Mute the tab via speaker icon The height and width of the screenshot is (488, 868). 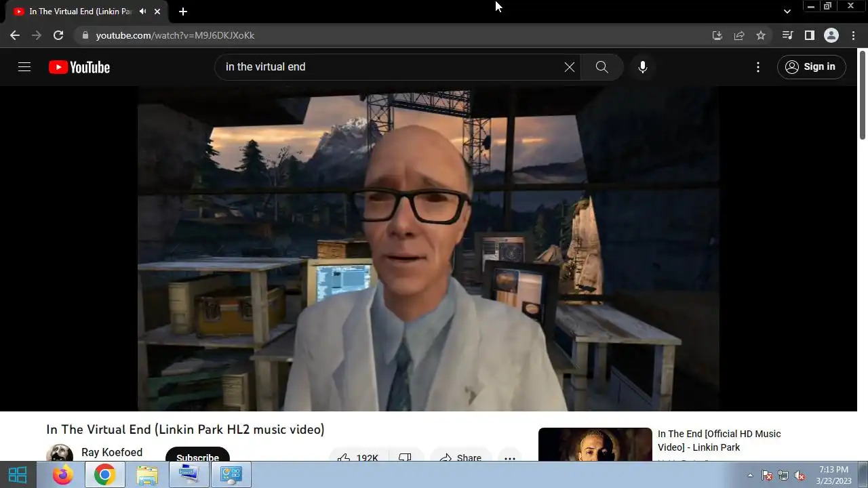143,12
